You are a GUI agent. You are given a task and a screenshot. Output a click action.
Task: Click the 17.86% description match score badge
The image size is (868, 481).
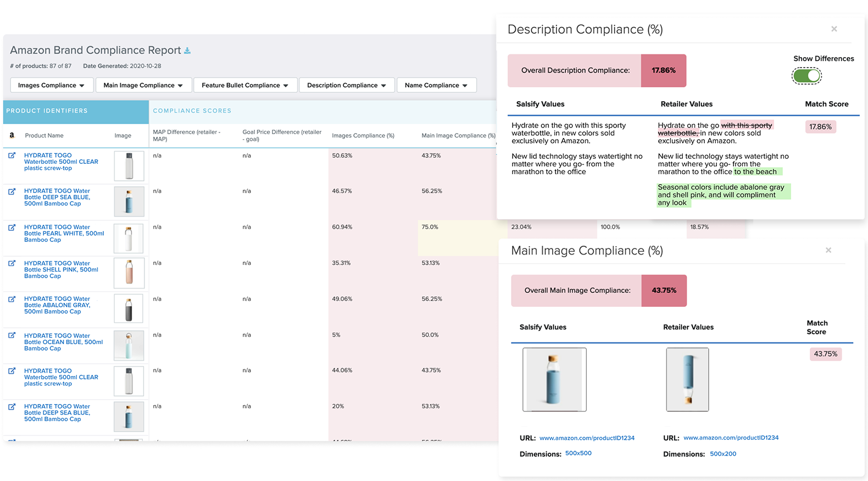click(x=821, y=127)
